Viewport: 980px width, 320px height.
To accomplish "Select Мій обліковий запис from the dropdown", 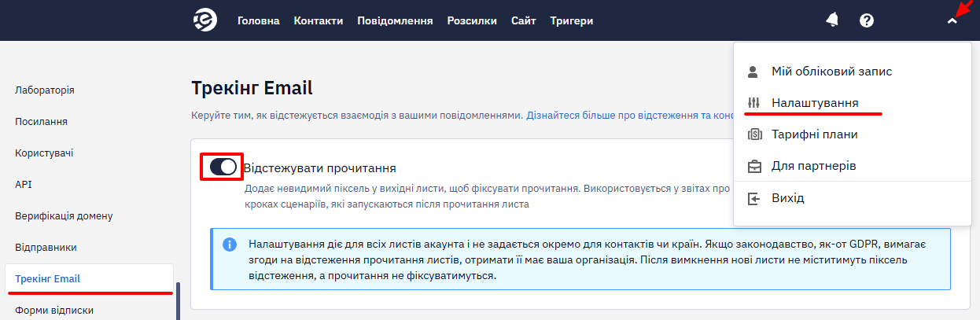I will 832,72.
